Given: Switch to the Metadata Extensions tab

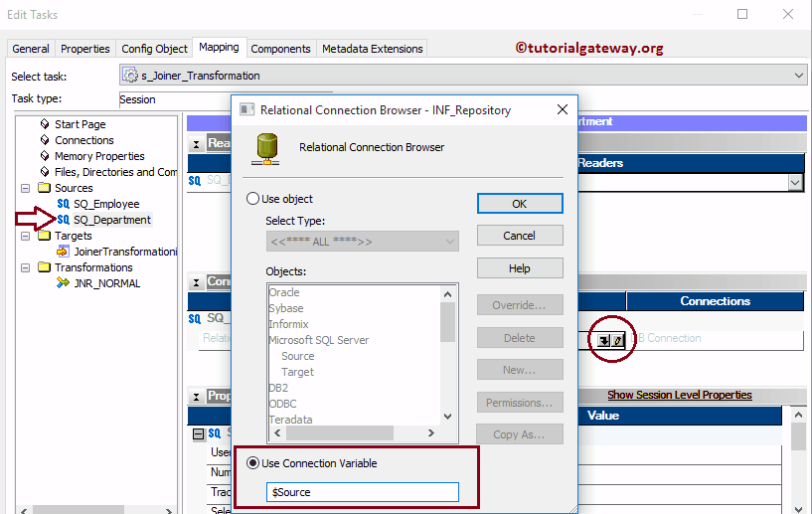Looking at the screenshot, I should pyautogui.click(x=373, y=49).
